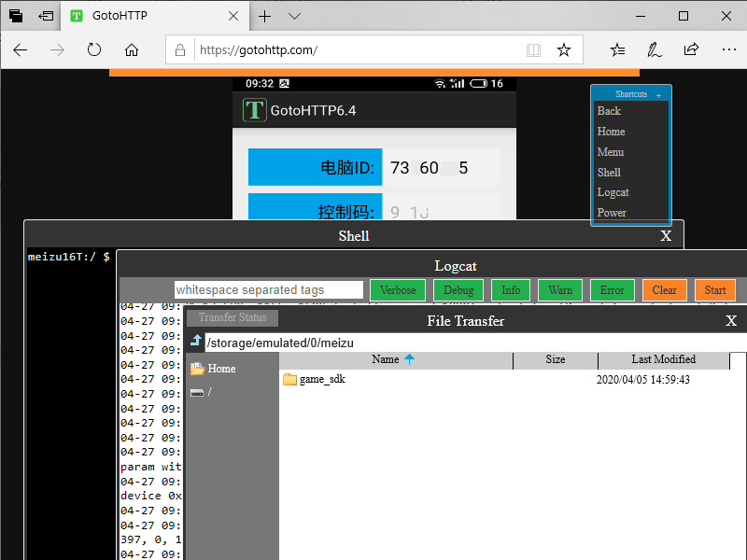
Task: Select Home in the Shortcuts panel
Action: tap(611, 132)
